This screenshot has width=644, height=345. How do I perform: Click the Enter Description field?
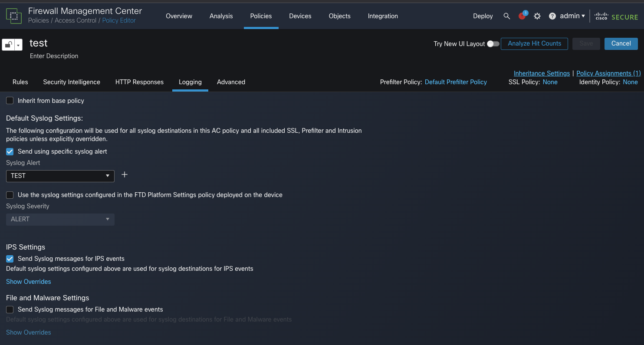pyautogui.click(x=54, y=56)
